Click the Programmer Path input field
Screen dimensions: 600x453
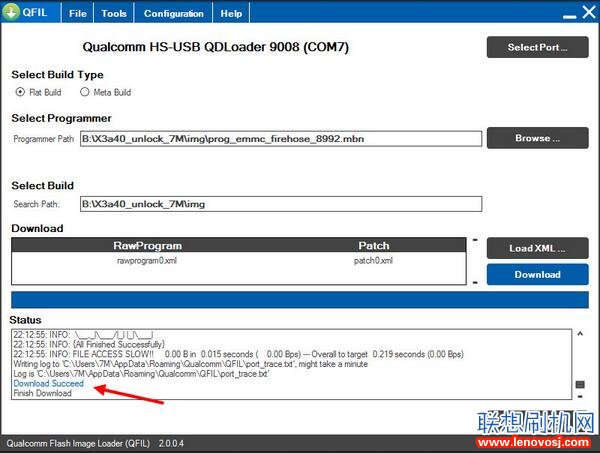(x=281, y=139)
